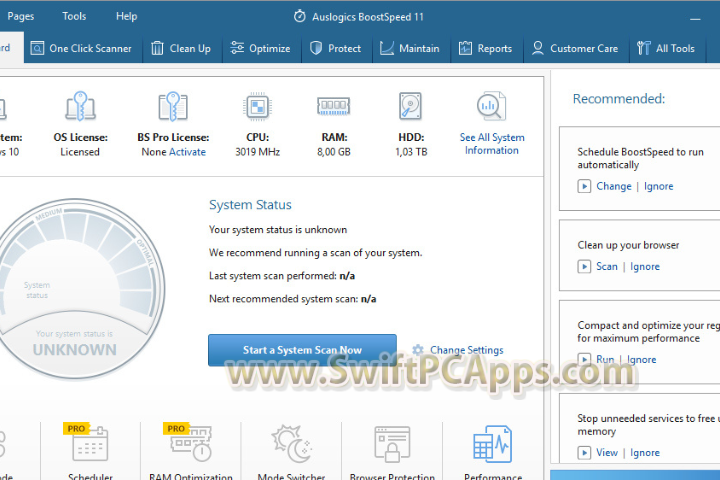Click the 'Last system scan performed' line
Viewport: 720px width, 480px height.
pos(282,276)
